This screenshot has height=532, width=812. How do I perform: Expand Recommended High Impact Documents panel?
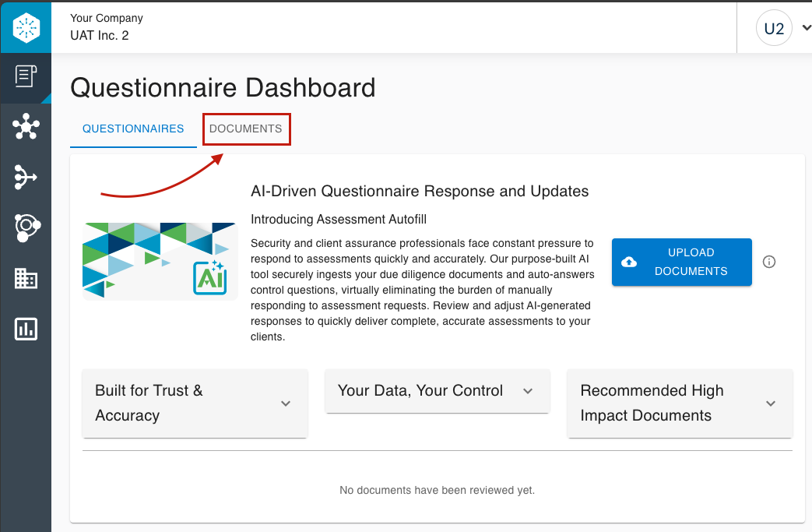tap(680, 403)
